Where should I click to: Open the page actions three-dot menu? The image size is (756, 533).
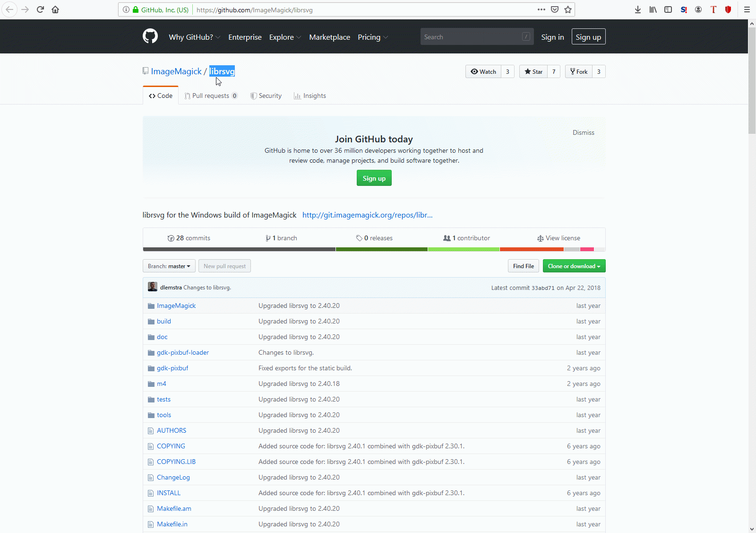pos(541,9)
